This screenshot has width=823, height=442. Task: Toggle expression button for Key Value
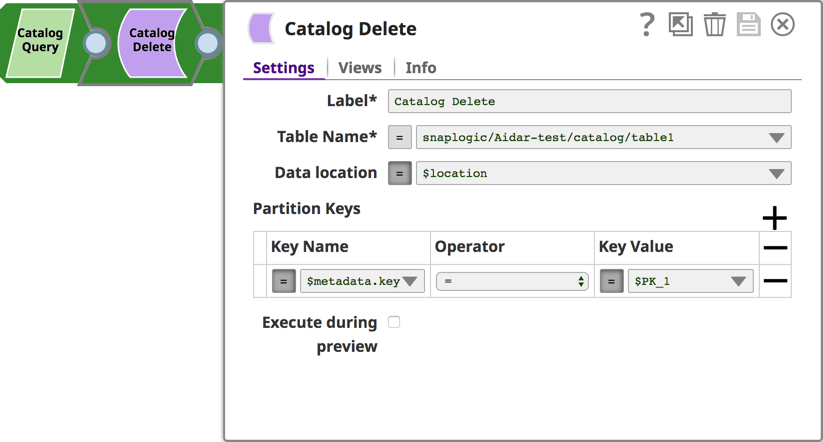[611, 281]
